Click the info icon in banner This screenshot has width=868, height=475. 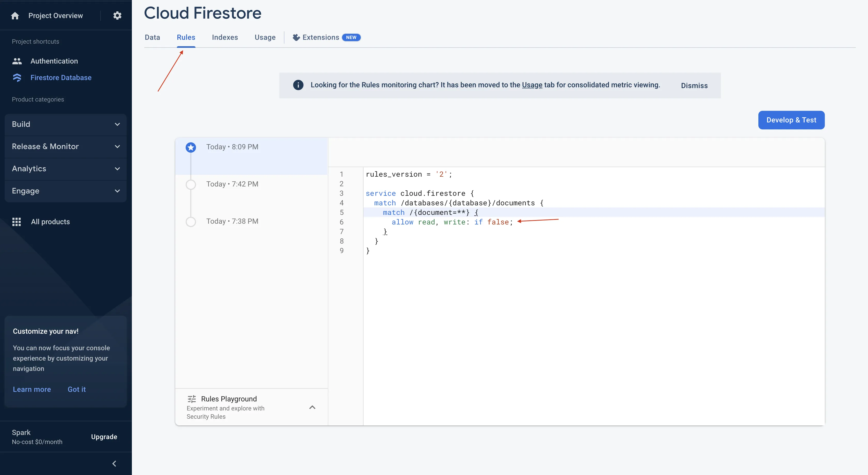pyautogui.click(x=298, y=85)
